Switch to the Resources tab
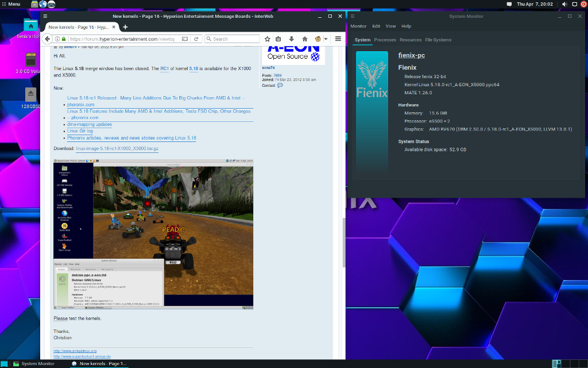Screen dimensions: 588x368 pyautogui.click(x=410, y=40)
